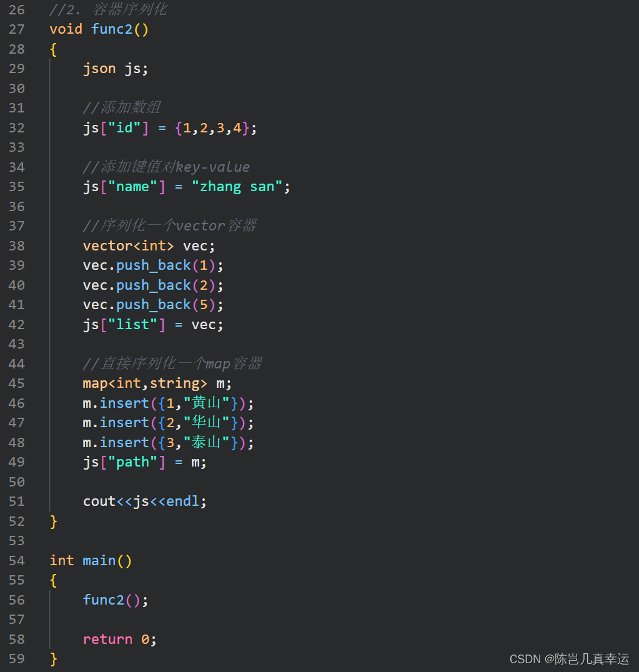Click the main function name on line 54
The height and width of the screenshot is (672, 639).
tap(99, 561)
